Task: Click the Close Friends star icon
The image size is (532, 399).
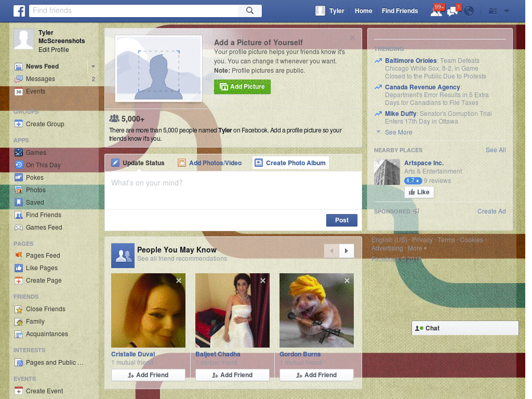Action: tap(19, 309)
